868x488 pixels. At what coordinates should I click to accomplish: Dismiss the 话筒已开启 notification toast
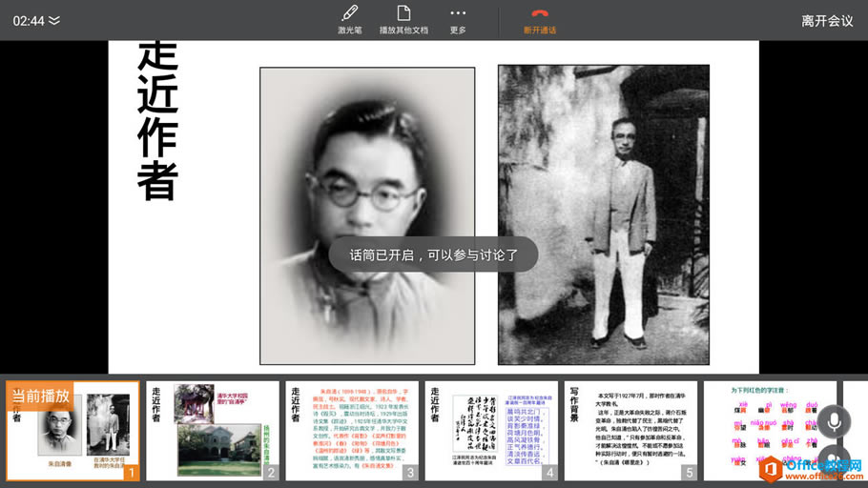[433, 255]
